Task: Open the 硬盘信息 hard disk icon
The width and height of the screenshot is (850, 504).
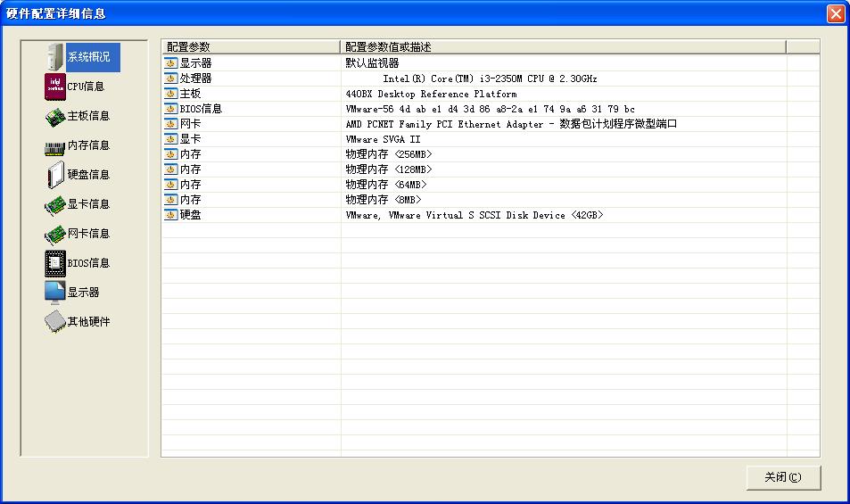Action: [x=54, y=175]
